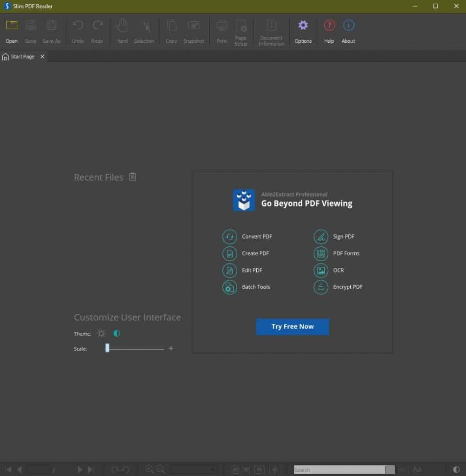Click the Batch Tools label
The width and height of the screenshot is (466, 476).
point(256,287)
